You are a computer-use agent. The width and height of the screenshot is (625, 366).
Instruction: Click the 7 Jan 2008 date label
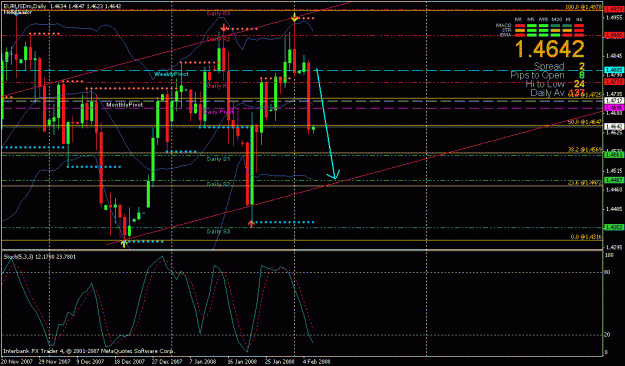(202, 362)
